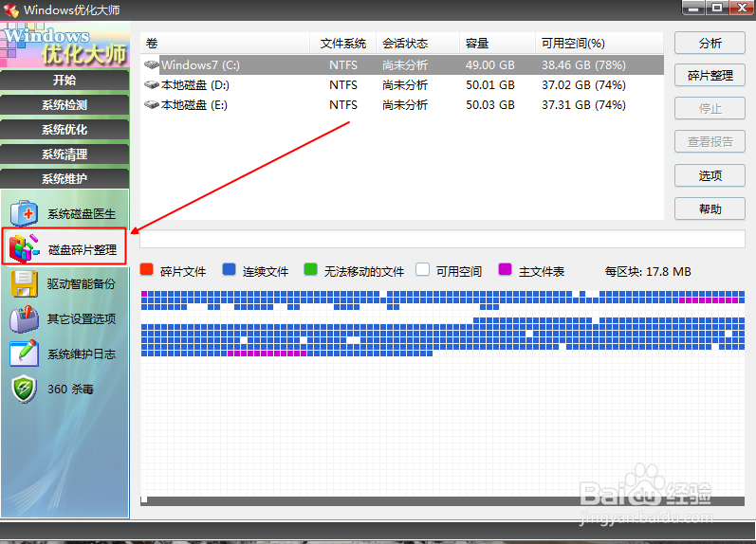Screen dimensions: 756x544
Task: Click 38.46 GB (78%) free space value
Action: click(584, 65)
